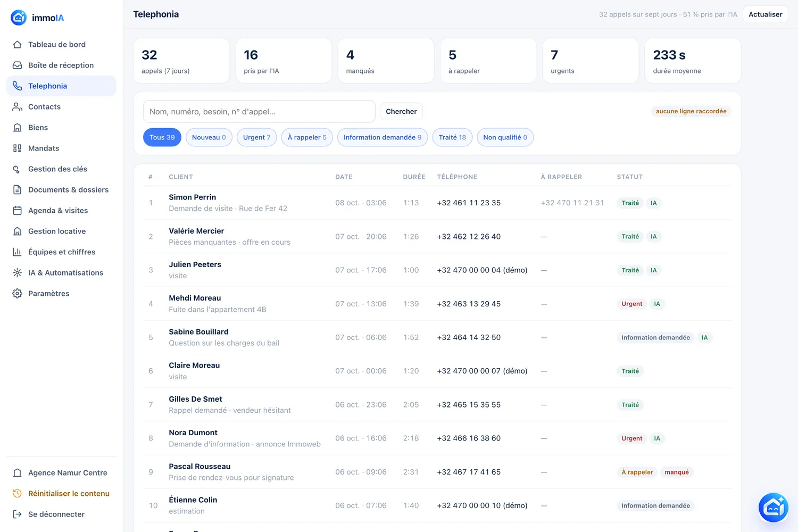Viewport: 798px width, 532px height.
Task: Click the Actualiser button
Action: [x=766, y=14]
